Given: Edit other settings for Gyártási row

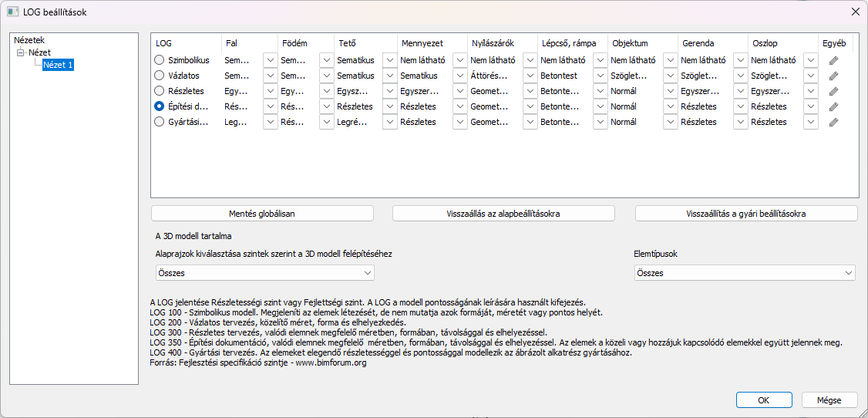Looking at the screenshot, I should (833, 122).
